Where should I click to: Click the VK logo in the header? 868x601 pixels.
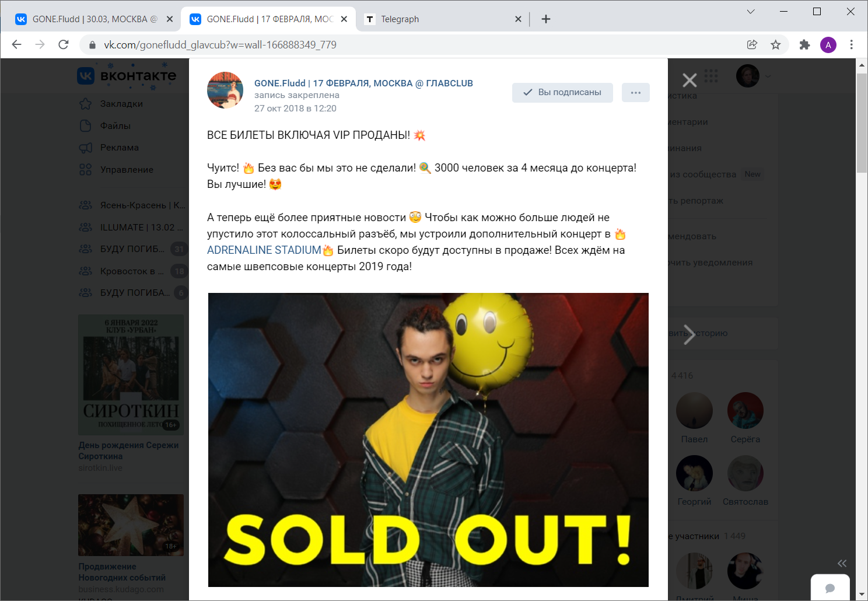pyautogui.click(x=127, y=76)
